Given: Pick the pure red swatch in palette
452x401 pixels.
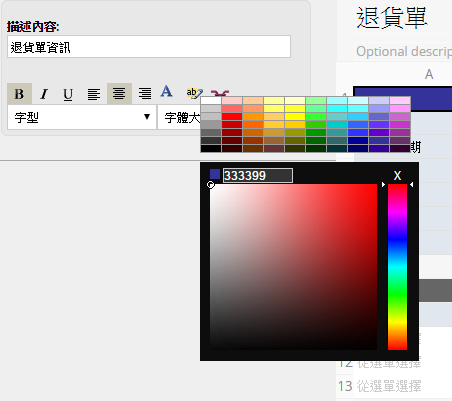Looking at the screenshot, I should tap(232, 116).
